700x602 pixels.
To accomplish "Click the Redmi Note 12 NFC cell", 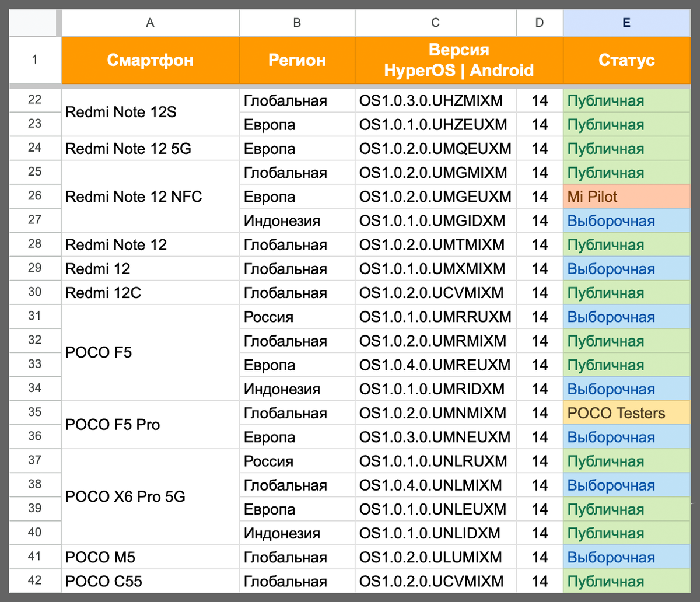I will (150, 197).
